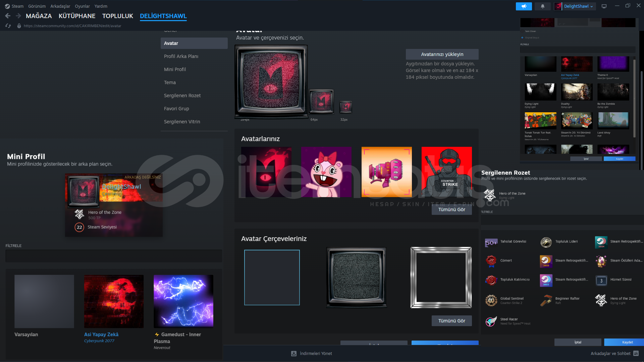This screenshot has width=644, height=362.
Task: Select the Tam Ekran radio option
Action: [522, 31]
